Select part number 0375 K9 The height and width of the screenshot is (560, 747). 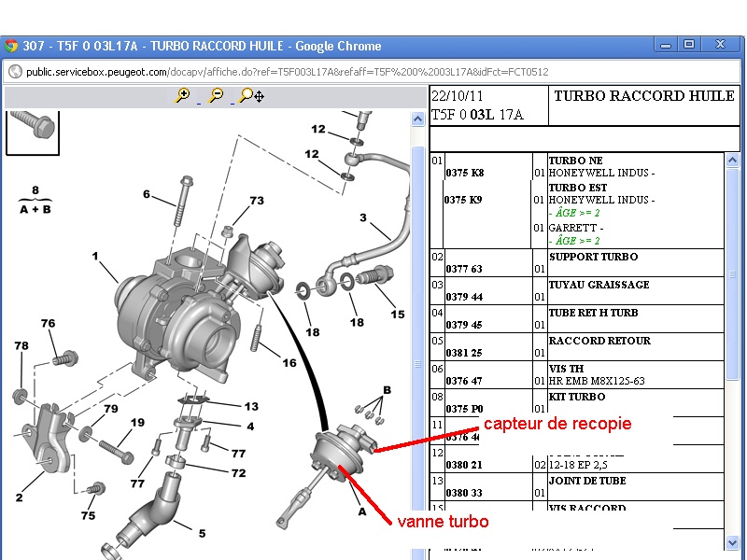tap(463, 200)
